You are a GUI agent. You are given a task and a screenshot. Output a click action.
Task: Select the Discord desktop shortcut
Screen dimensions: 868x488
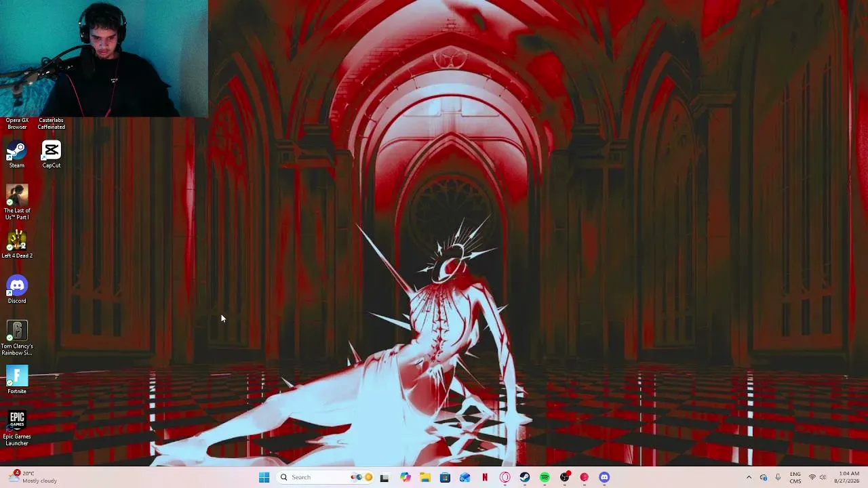pos(17,289)
